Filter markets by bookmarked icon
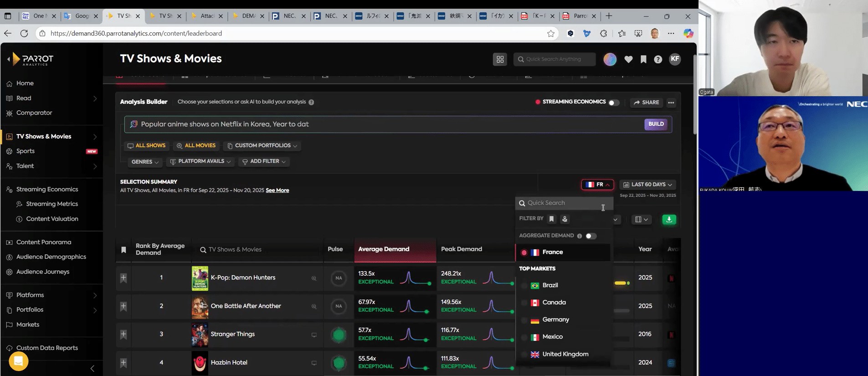The height and width of the screenshot is (376, 868). pos(551,219)
